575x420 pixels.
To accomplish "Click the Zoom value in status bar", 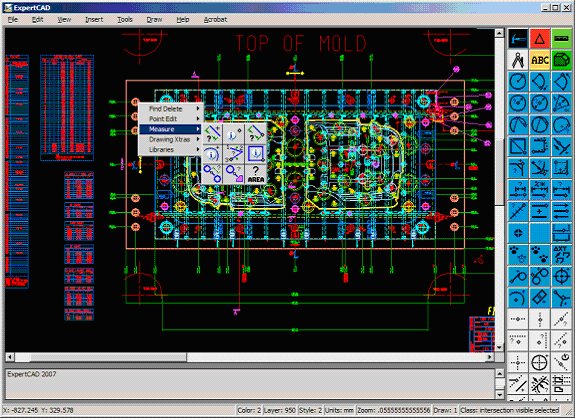I will pos(393,410).
